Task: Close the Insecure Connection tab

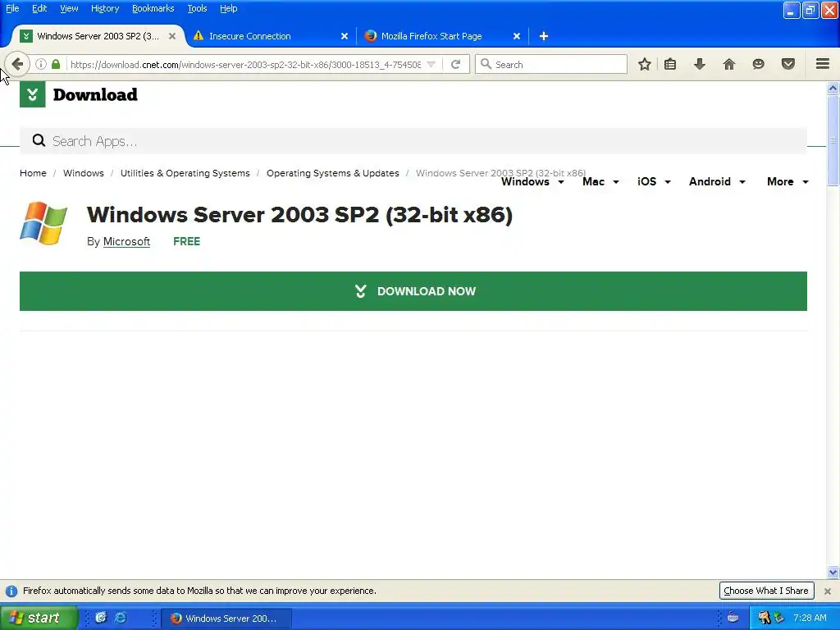Action: [x=345, y=36]
